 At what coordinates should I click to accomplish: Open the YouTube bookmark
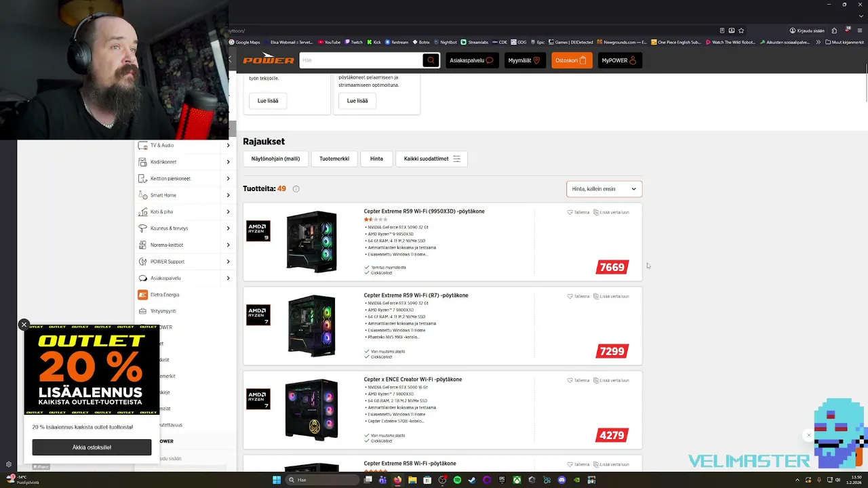329,42
